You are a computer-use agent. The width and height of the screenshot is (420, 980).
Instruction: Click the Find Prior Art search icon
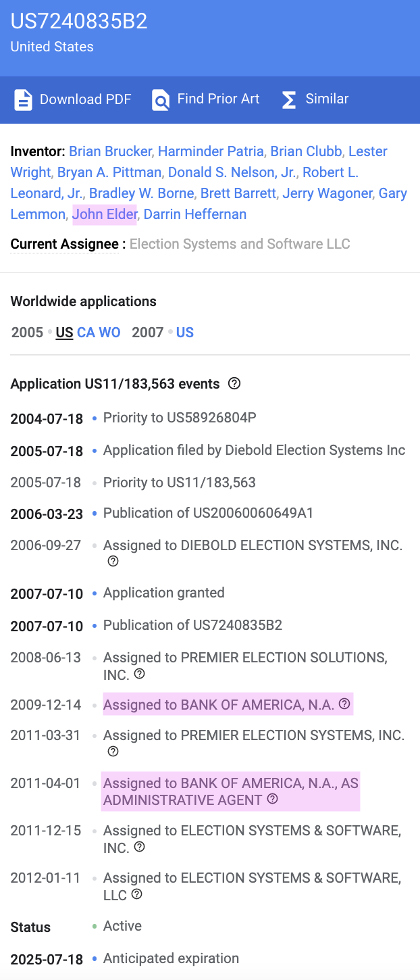click(161, 100)
